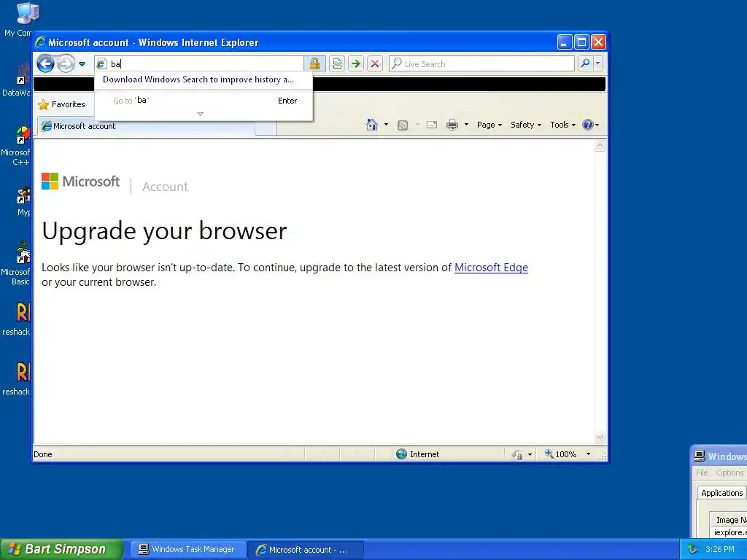
Task: Open the Page menu
Action: pos(489,125)
